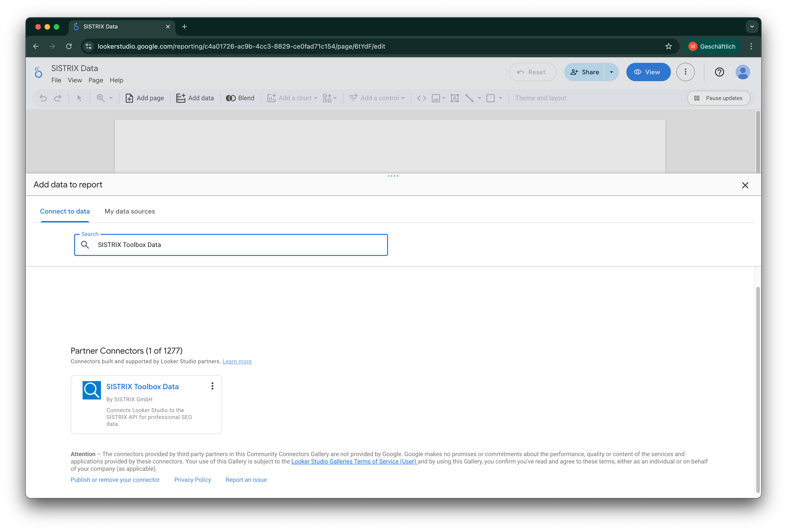
Task: Switch to My data sources tab
Action: (x=130, y=211)
